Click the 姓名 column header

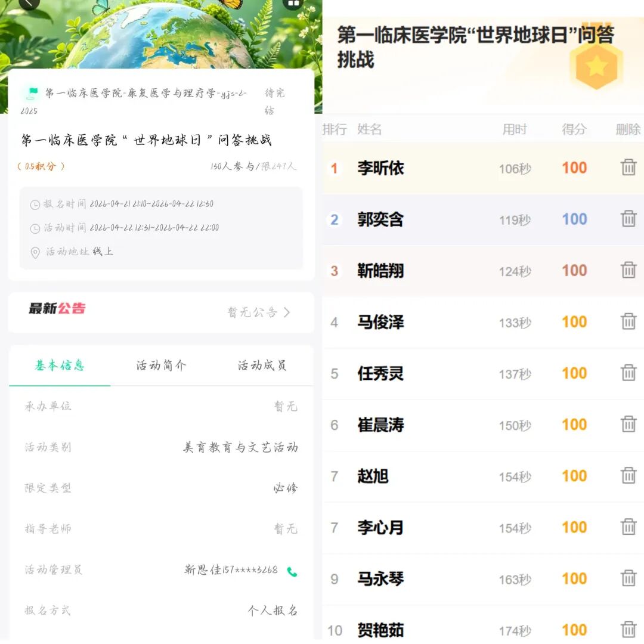click(369, 129)
